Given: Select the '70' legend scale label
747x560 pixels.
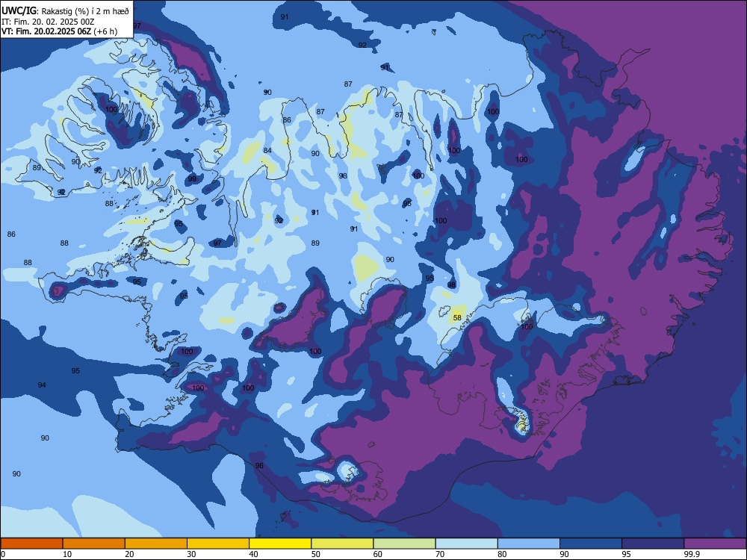Looking at the screenshot, I should tap(440, 554).
